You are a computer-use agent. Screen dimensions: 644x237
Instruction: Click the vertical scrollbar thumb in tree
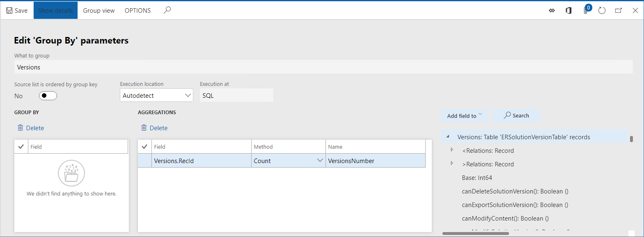[x=631, y=139]
